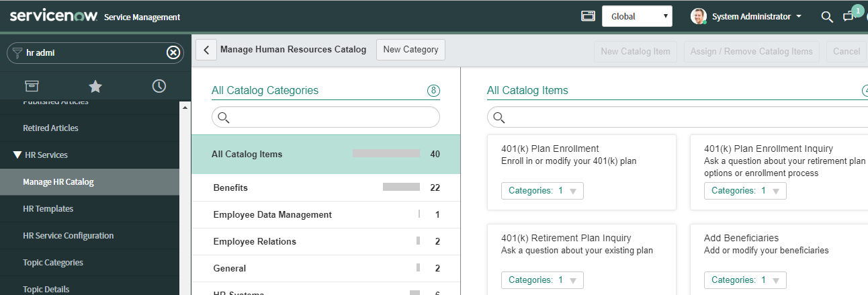This screenshot has width=868, height=295.
Task: Click the System Administrator avatar photo
Action: (699, 16)
